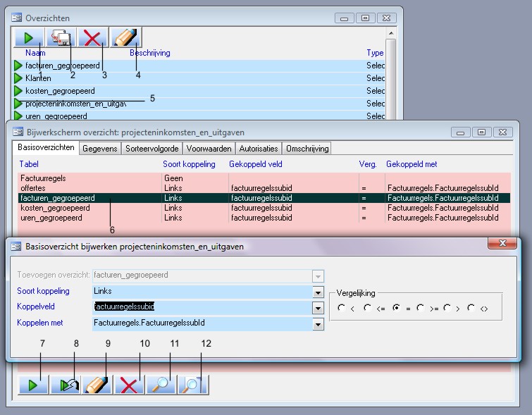Sort by Naam column header in Overzichten
Screen dimensions: 532x415
coord(35,53)
